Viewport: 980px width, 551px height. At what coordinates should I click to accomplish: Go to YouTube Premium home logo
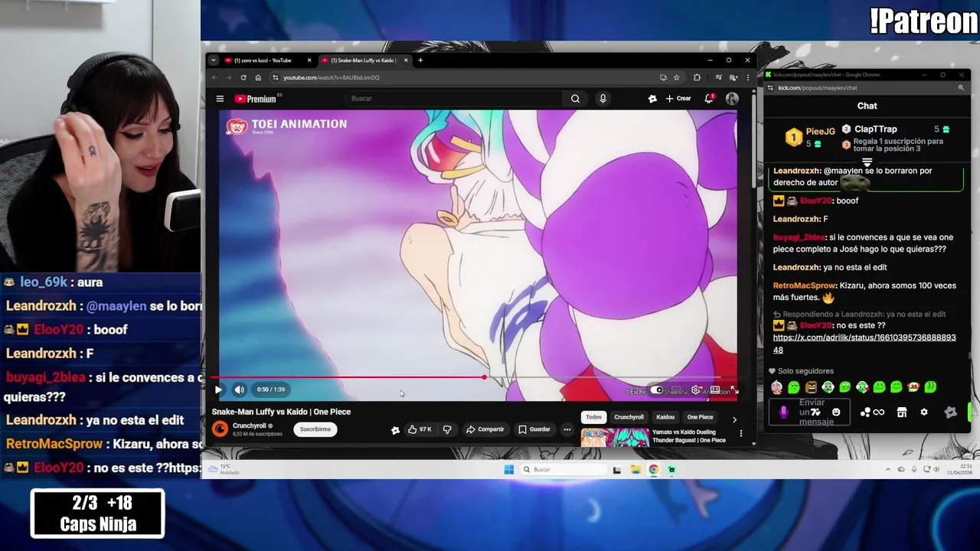click(x=256, y=99)
